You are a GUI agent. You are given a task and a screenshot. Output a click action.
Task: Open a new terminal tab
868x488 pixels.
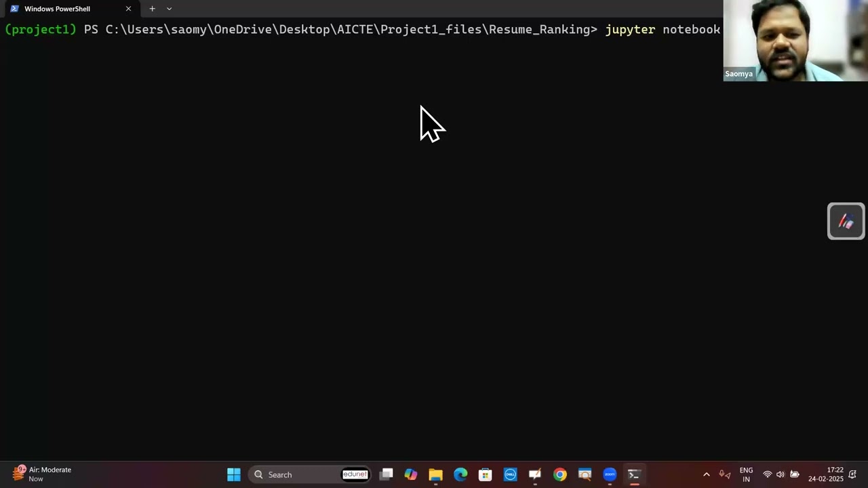152,9
